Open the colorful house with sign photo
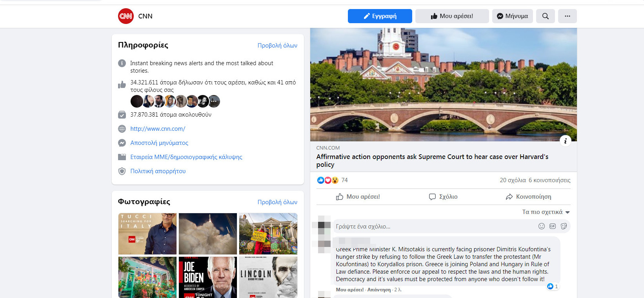This screenshot has width=644, height=298. [268, 234]
